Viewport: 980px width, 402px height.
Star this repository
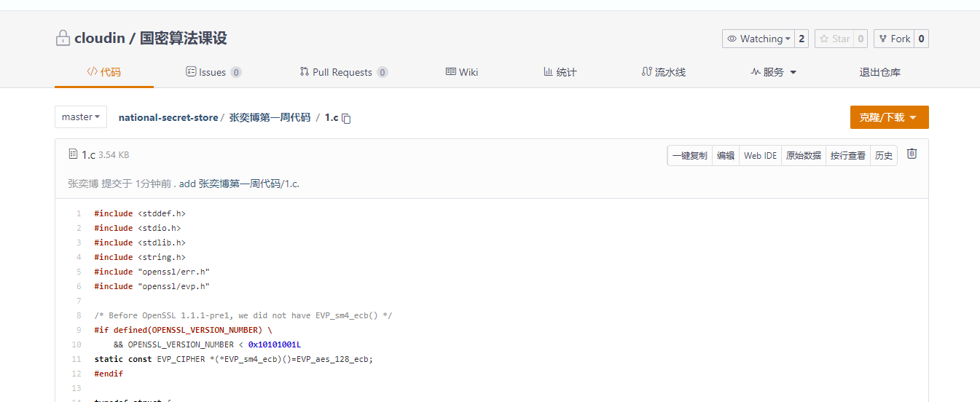833,39
